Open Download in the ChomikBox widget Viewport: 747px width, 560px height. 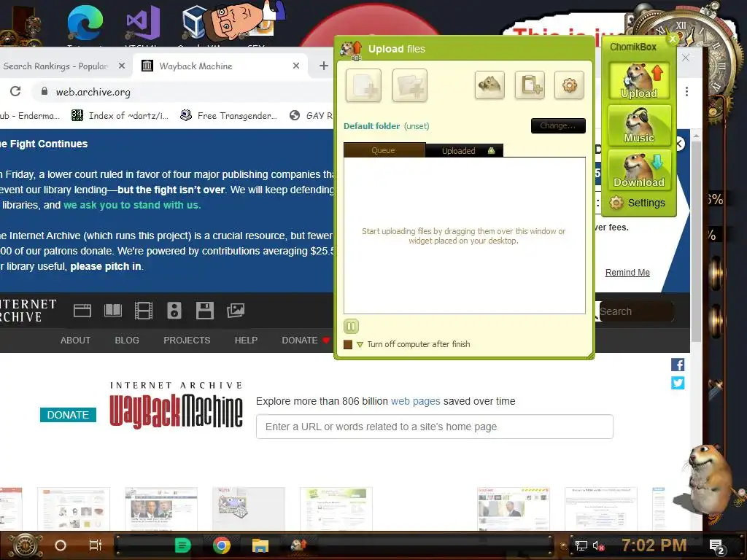click(639, 169)
